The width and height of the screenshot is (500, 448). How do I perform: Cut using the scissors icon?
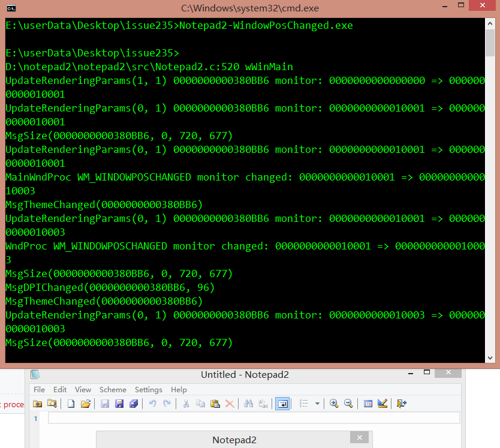pyautogui.click(x=186, y=404)
